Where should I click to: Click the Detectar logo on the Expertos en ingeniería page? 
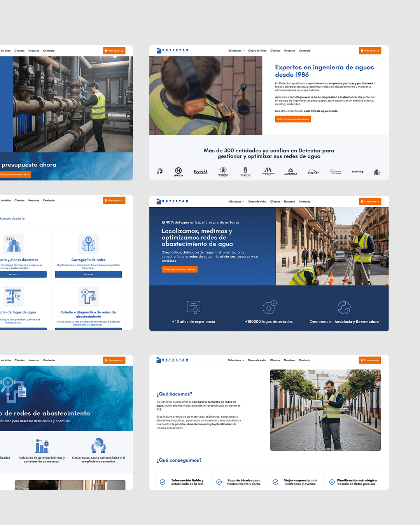point(172,51)
